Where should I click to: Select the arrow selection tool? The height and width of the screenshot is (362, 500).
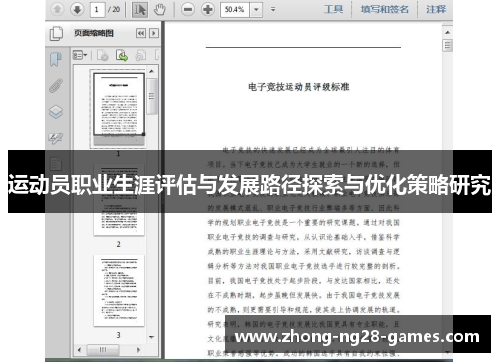tap(140, 10)
